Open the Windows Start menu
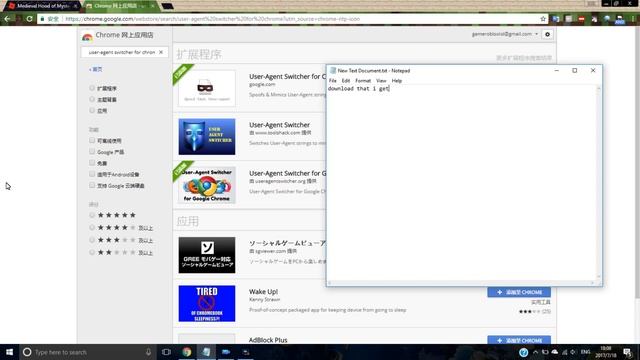The height and width of the screenshot is (360, 640). tap(9, 352)
